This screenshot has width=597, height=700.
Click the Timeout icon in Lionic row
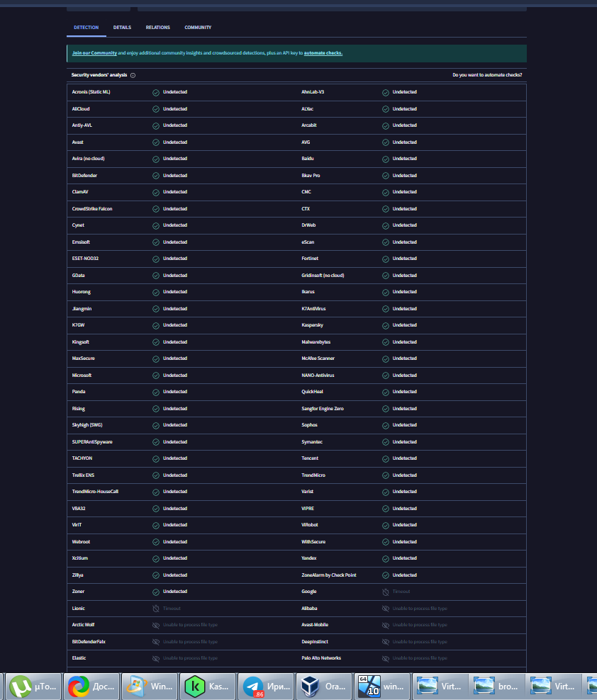[156, 609]
